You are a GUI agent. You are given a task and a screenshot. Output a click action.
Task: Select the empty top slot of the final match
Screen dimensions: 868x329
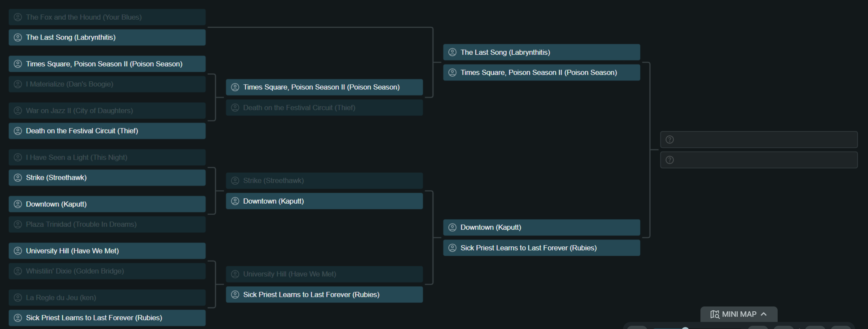759,140
